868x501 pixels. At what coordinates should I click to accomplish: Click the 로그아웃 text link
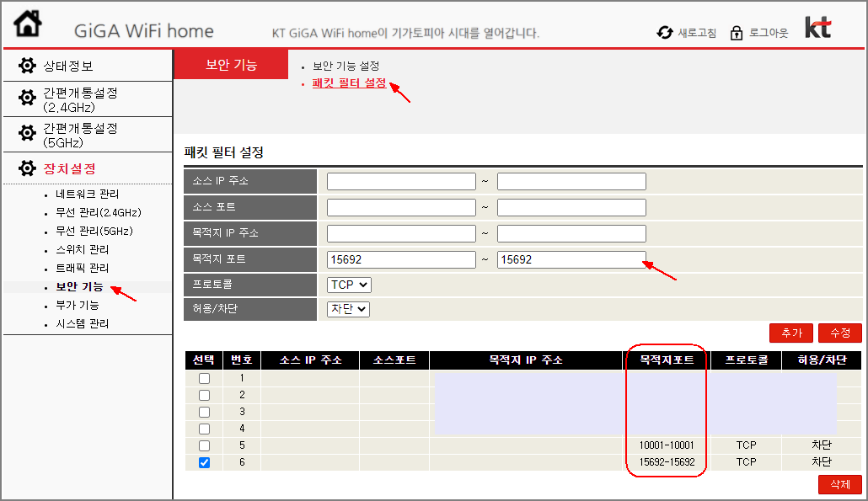[x=769, y=33]
